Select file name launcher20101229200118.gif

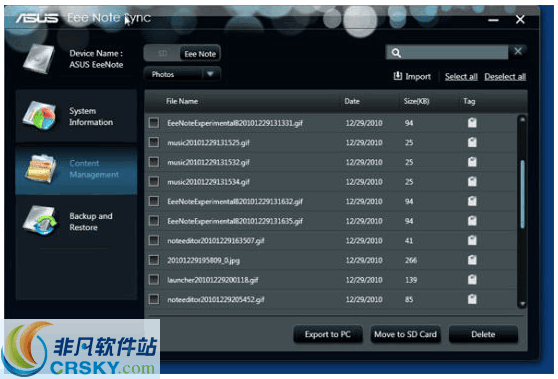212,280
